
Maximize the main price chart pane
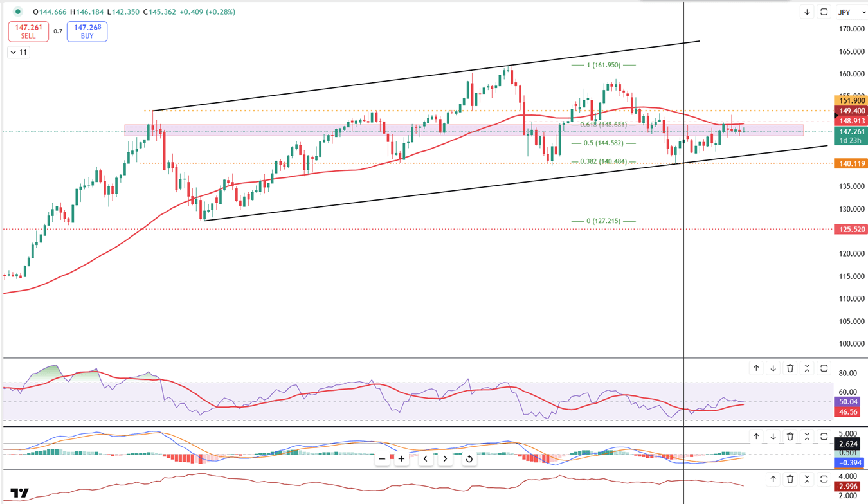pos(824,12)
